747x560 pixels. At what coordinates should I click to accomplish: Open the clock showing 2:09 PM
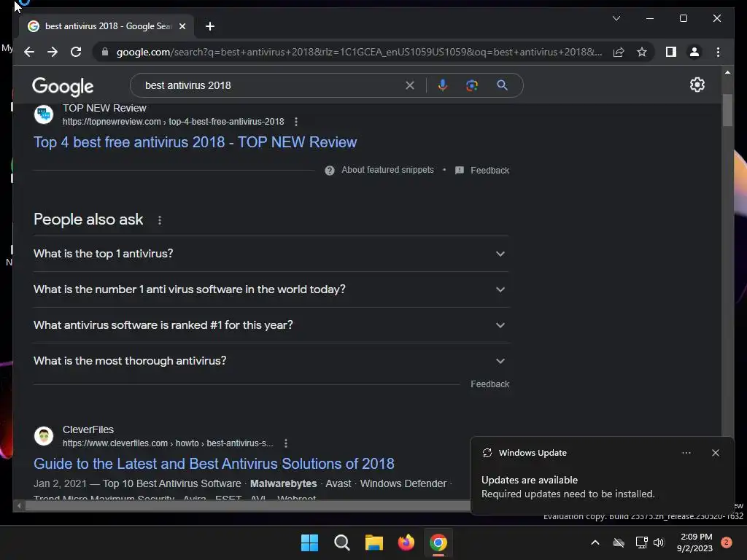pyautogui.click(x=694, y=542)
